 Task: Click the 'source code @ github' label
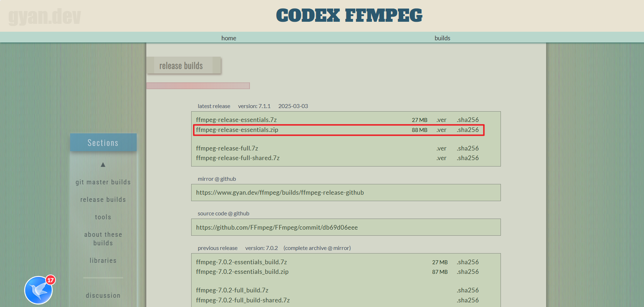point(223,214)
